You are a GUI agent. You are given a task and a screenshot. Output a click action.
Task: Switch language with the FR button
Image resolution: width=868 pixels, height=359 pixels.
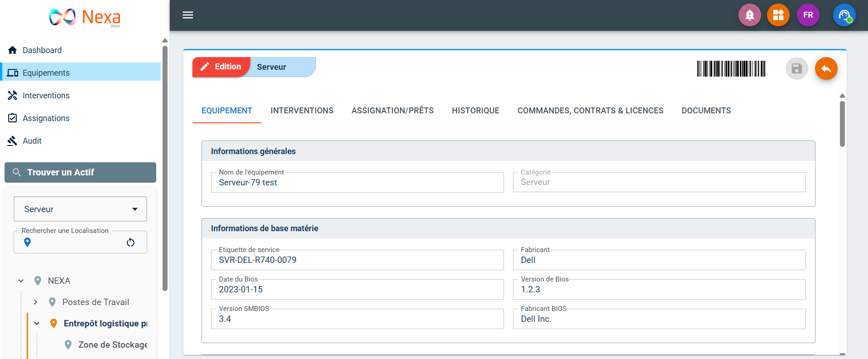click(x=808, y=15)
